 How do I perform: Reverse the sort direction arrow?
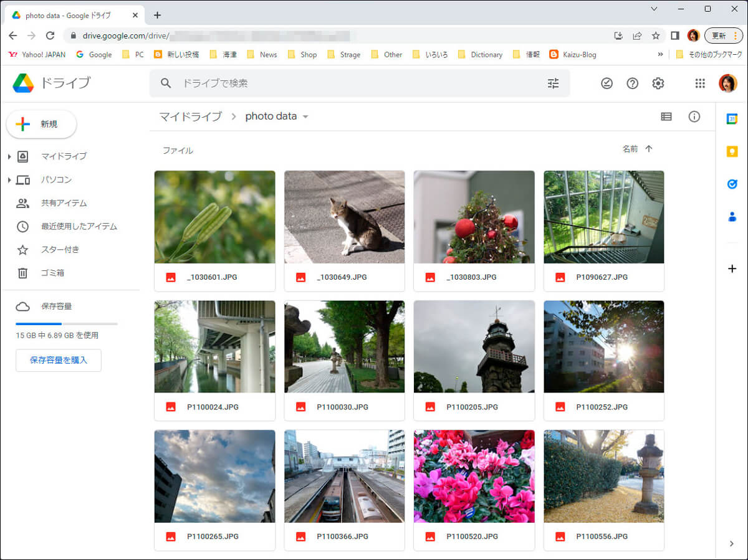point(649,149)
